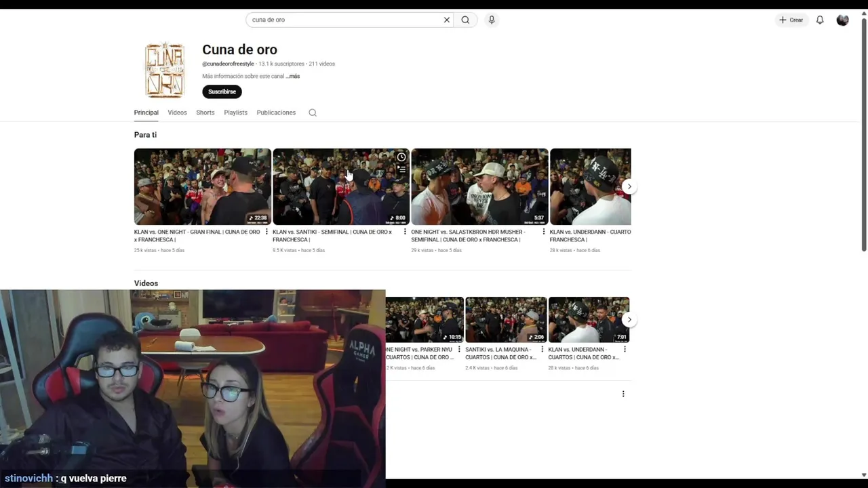Select the Principal tab

pyautogui.click(x=146, y=113)
